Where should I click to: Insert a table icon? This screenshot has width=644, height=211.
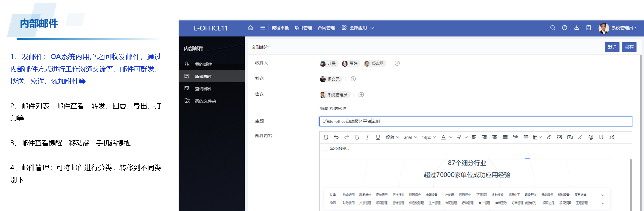click(535, 137)
